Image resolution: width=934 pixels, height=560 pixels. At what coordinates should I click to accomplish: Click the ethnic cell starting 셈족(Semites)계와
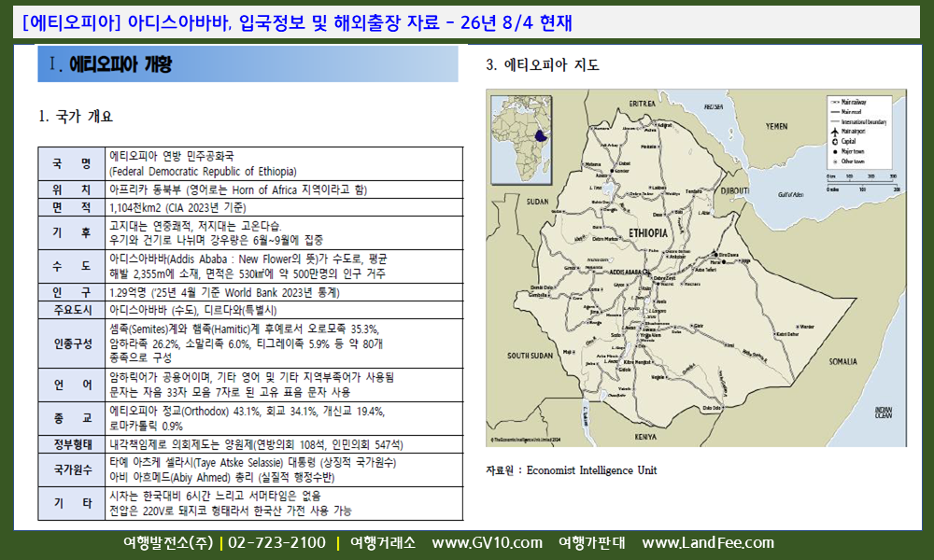pos(284,343)
